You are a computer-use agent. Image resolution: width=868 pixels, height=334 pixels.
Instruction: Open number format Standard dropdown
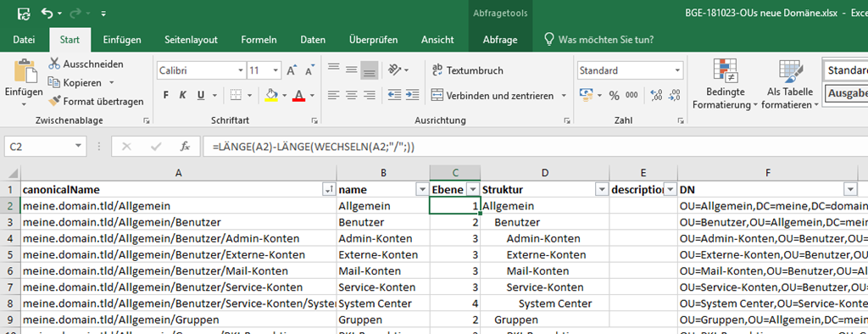pyautogui.click(x=677, y=71)
